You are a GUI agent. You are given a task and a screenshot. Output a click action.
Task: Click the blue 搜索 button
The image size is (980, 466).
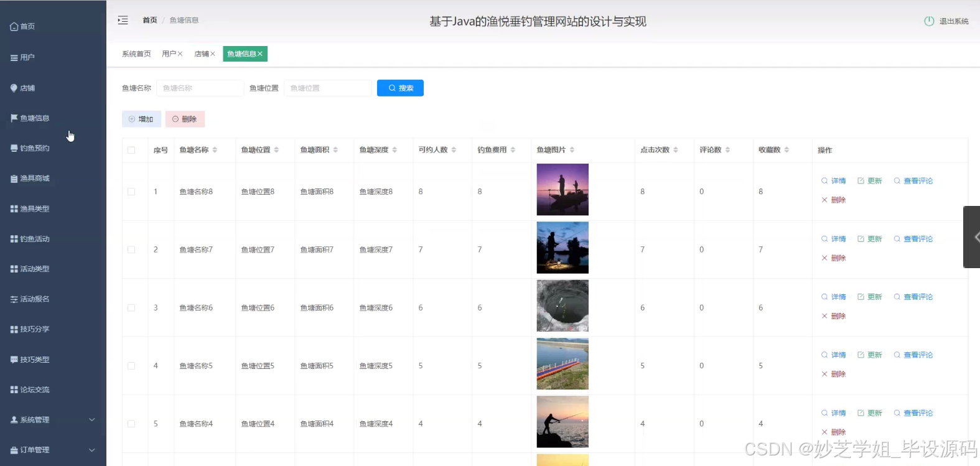point(400,88)
